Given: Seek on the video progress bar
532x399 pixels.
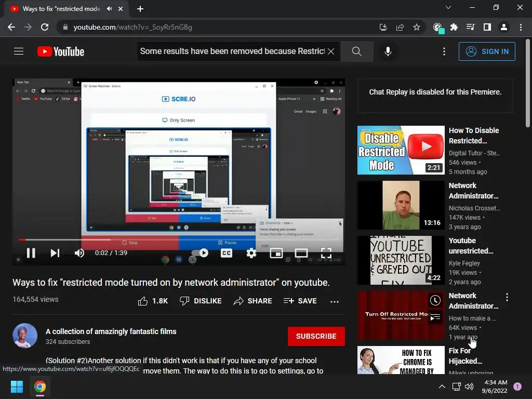Looking at the screenshot, I should click(179, 240).
